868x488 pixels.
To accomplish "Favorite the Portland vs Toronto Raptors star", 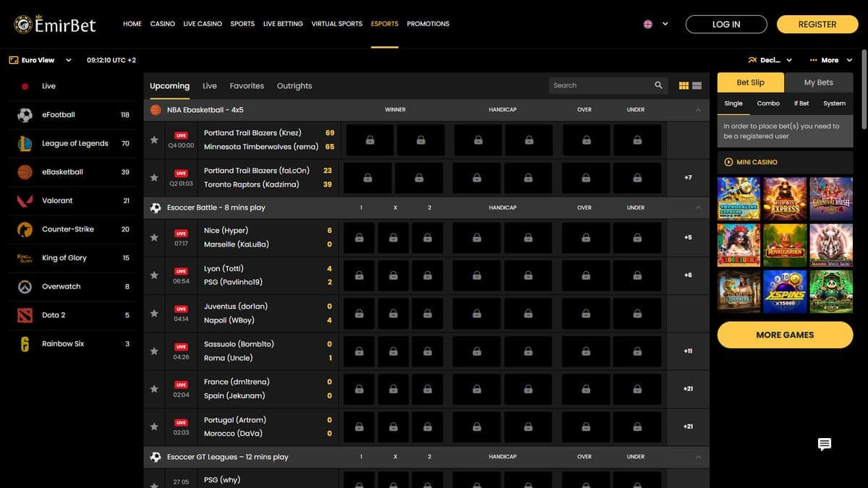I will pos(154,177).
